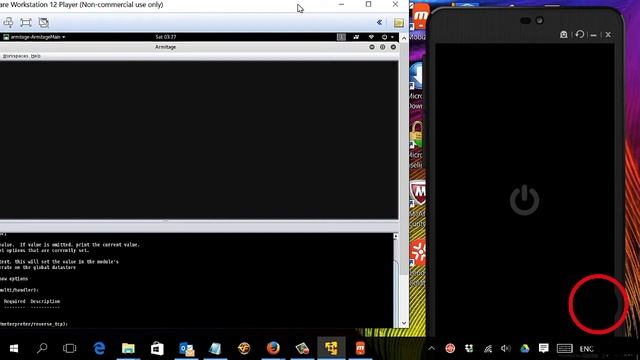640x360 pixels.
Task: Open Action Center notifications icon
Action: pyautogui.click(x=543, y=348)
